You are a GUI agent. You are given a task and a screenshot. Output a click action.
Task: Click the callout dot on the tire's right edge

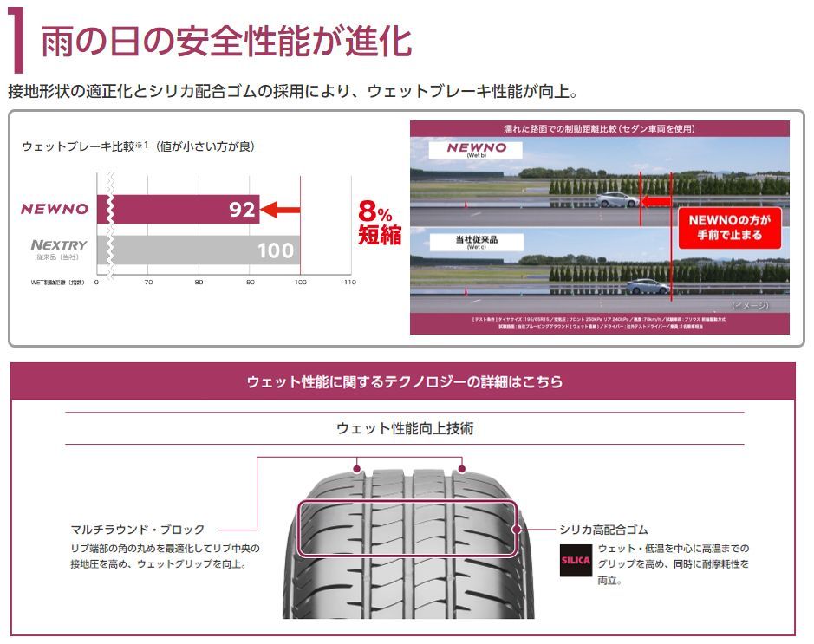click(517, 530)
